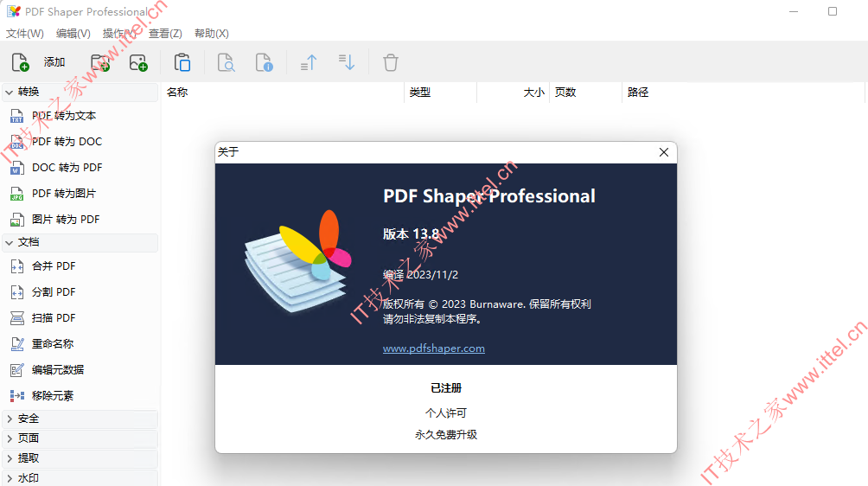This screenshot has width=868, height=486.
Task: Open the 查看(Z) menu
Action: point(165,34)
